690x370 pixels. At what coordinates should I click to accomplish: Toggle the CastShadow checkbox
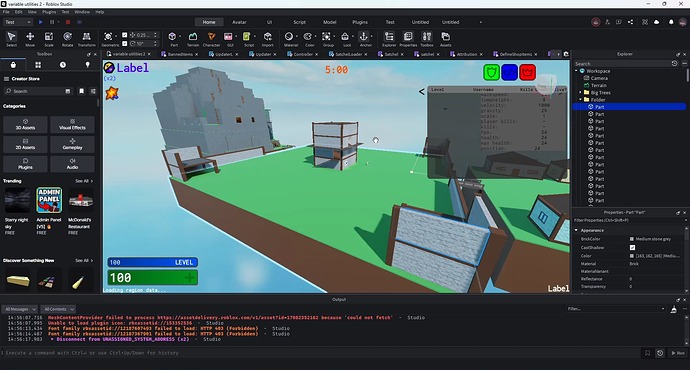coord(632,247)
